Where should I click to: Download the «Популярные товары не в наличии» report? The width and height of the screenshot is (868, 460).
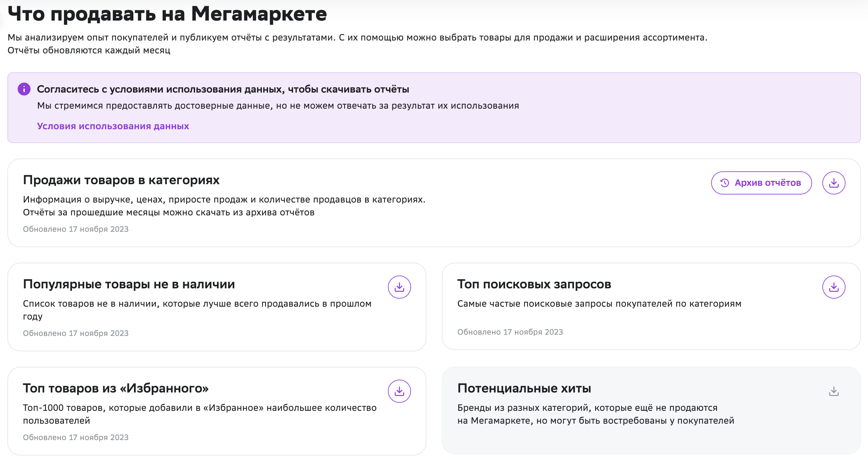click(399, 287)
